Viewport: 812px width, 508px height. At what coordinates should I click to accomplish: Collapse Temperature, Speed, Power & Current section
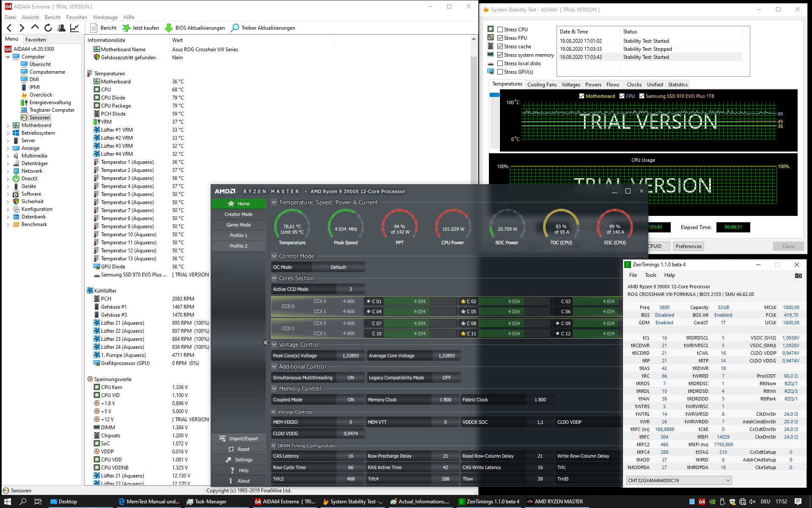[274, 202]
